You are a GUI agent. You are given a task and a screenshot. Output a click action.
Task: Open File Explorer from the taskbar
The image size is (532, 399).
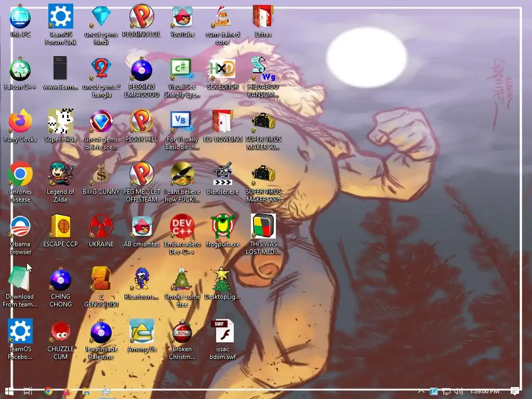point(86,391)
